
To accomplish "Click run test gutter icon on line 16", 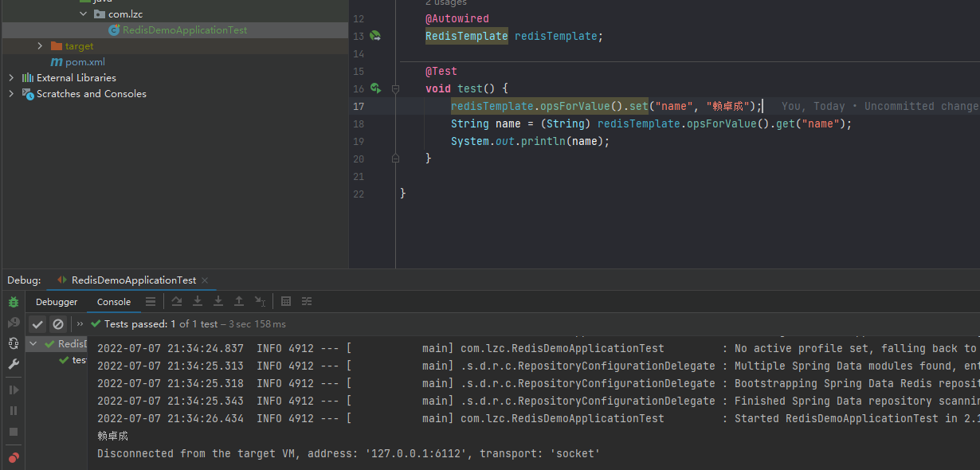I will [375, 88].
